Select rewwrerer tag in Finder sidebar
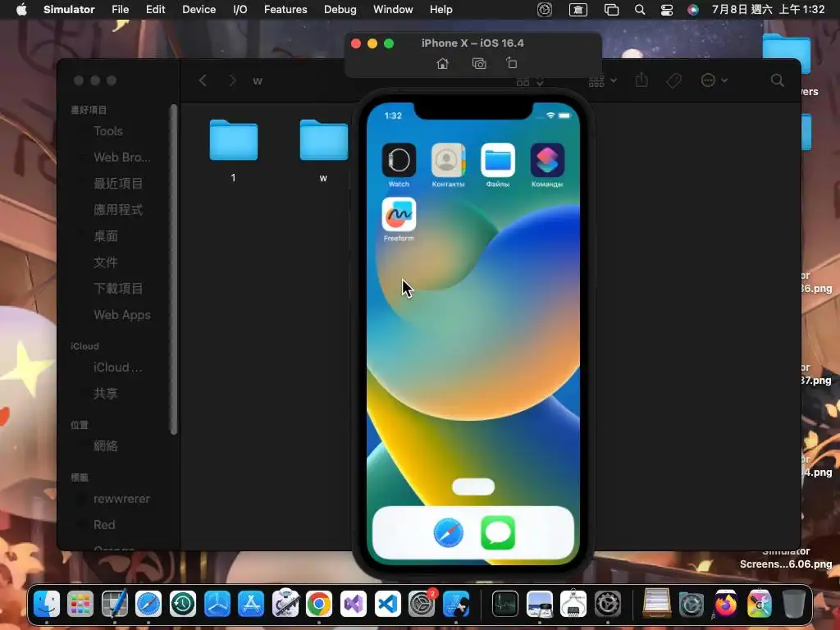 [121, 499]
